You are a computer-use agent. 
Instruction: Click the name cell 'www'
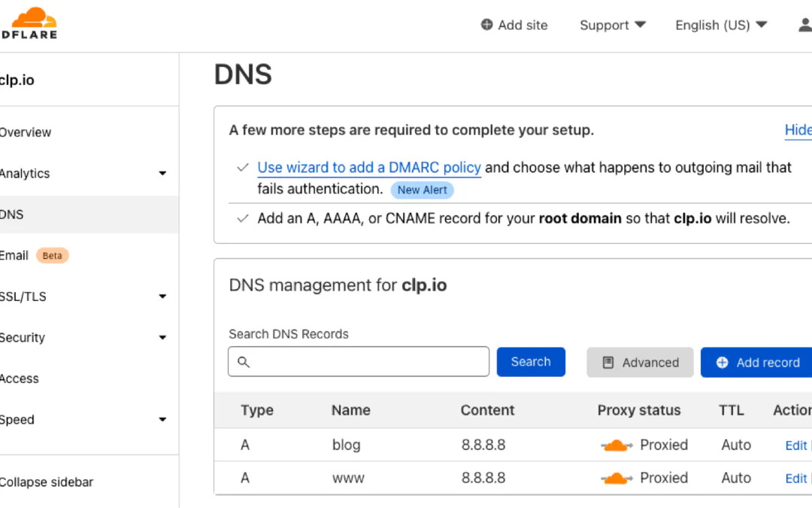tap(349, 479)
